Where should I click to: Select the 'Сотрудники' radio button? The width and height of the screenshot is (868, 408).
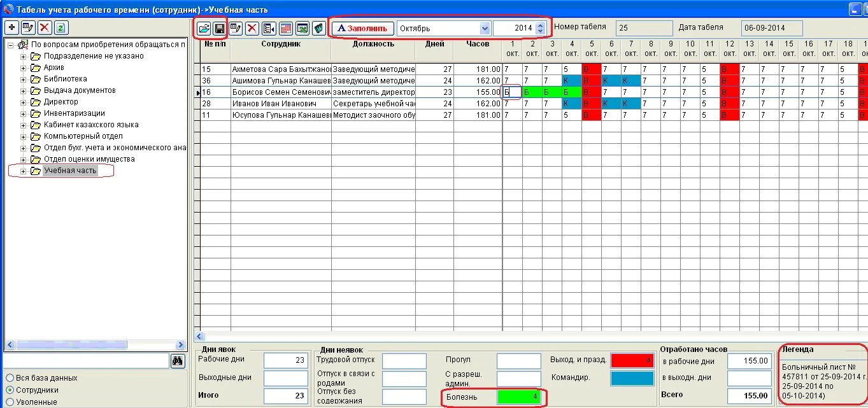click(10, 390)
